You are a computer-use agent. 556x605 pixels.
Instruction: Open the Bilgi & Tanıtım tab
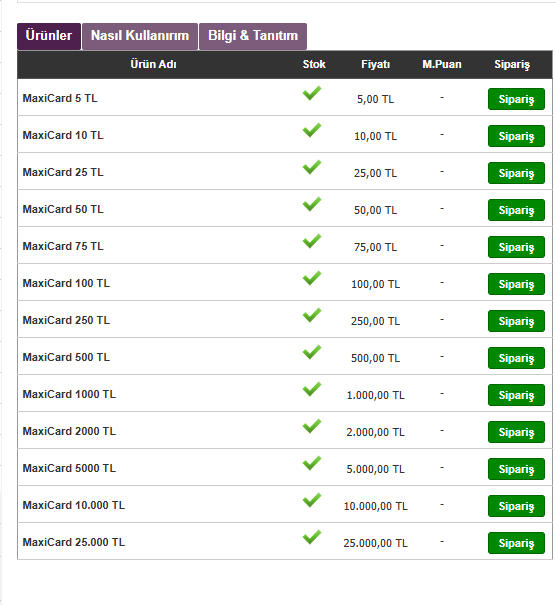pyautogui.click(x=253, y=36)
